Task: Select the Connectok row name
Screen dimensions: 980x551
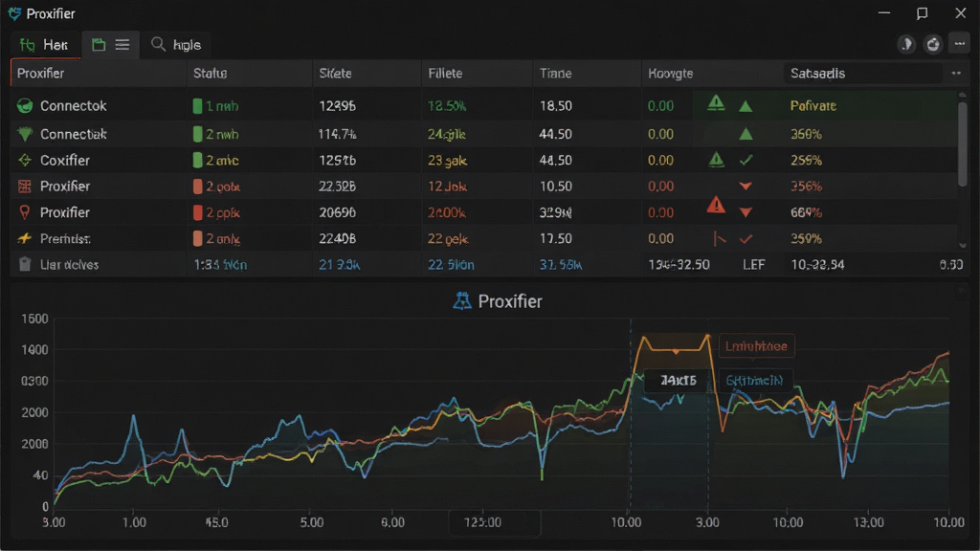Action: [x=73, y=105]
